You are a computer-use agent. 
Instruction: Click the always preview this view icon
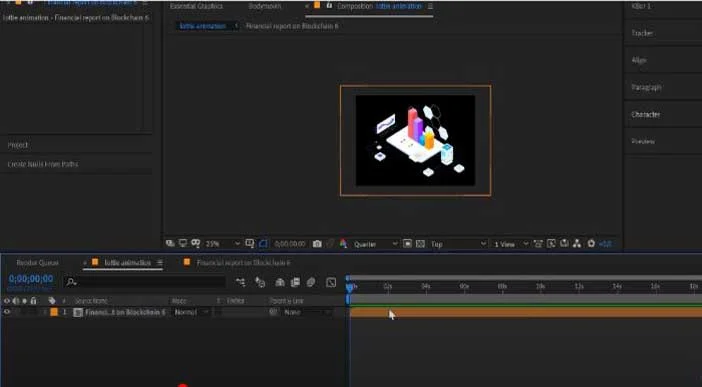click(170, 244)
